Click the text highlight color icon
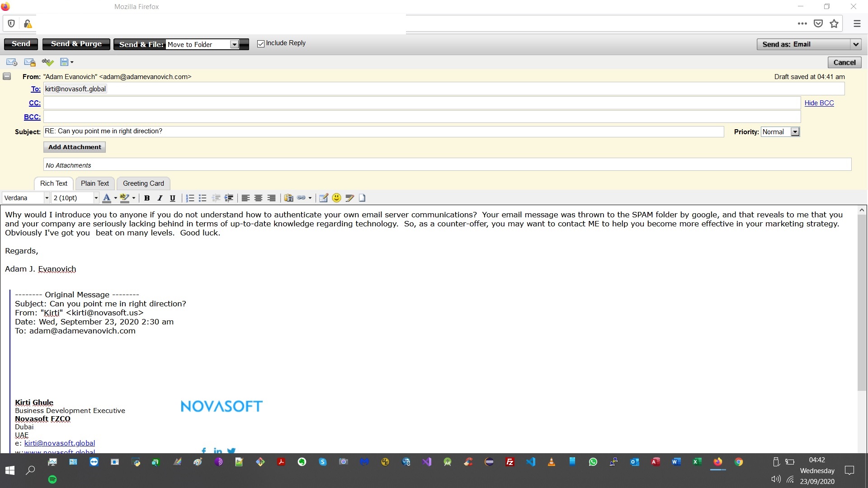The image size is (868, 488). [125, 198]
